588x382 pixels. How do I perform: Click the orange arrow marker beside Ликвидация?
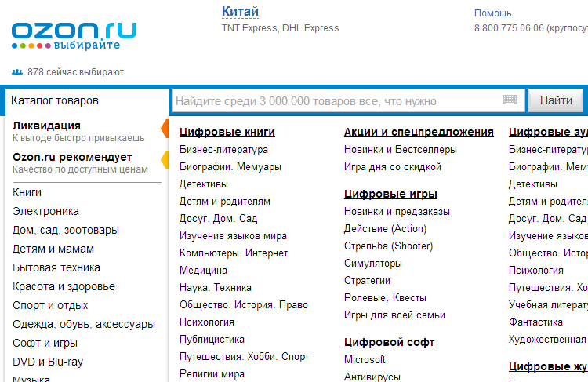[165, 129]
